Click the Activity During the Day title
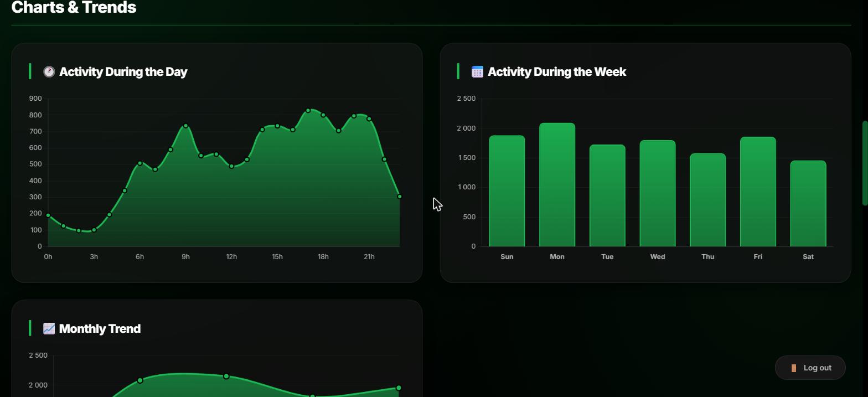868x397 pixels. click(123, 72)
